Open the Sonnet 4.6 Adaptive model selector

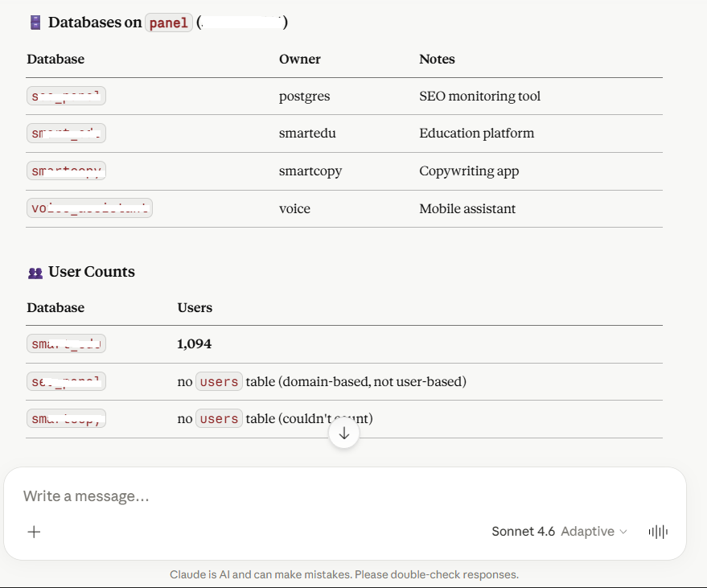[x=559, y=532]
